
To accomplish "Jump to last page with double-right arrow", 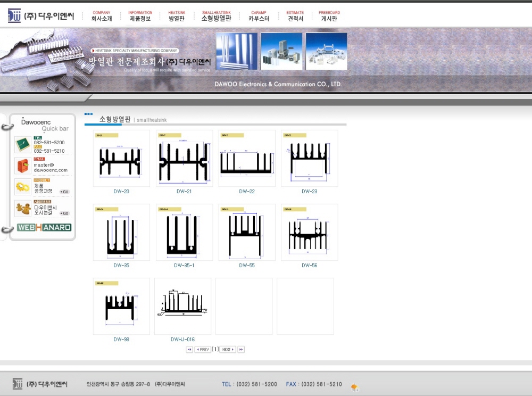I will [x=241, y=350].
